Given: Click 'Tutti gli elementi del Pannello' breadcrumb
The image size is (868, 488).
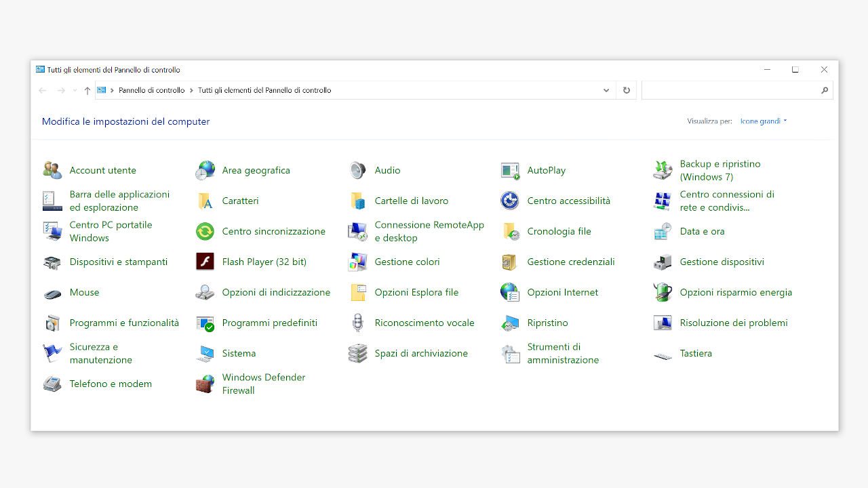Looking at the screenshot, I should click(x=264, y=90).
